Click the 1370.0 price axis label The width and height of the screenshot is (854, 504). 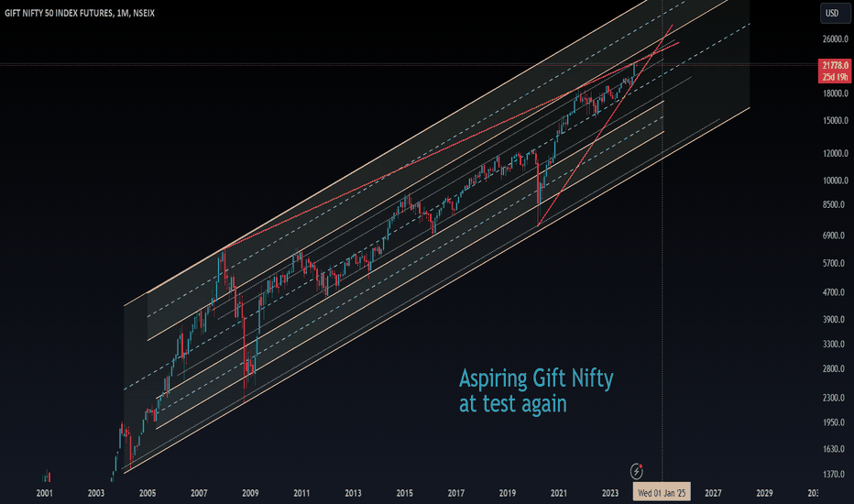pyautogui.click(x=836, y=475)
